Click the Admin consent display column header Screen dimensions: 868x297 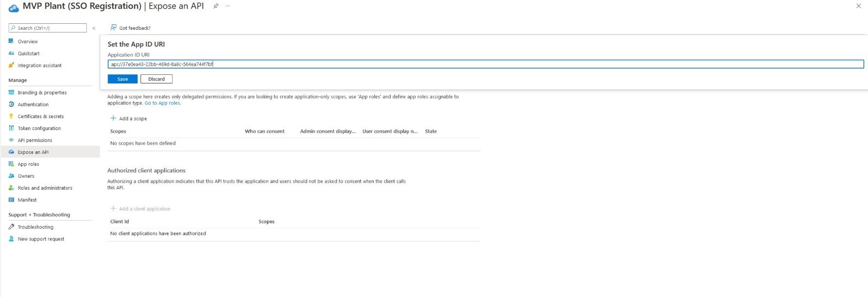[x=328, y=131]
